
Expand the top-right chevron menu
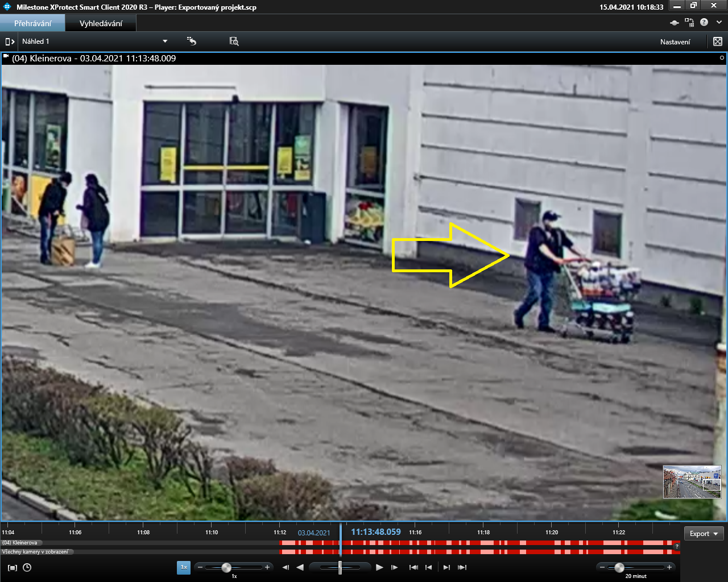click(719, 22)
